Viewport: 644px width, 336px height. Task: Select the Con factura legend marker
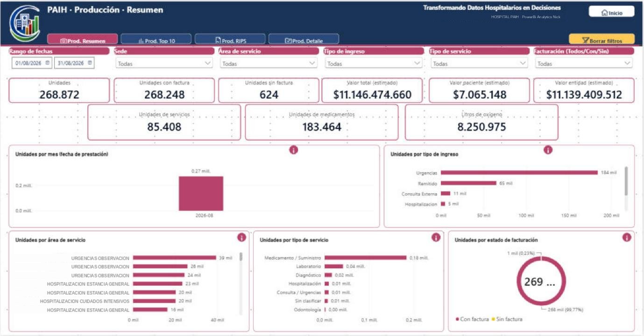click(457, 319)
